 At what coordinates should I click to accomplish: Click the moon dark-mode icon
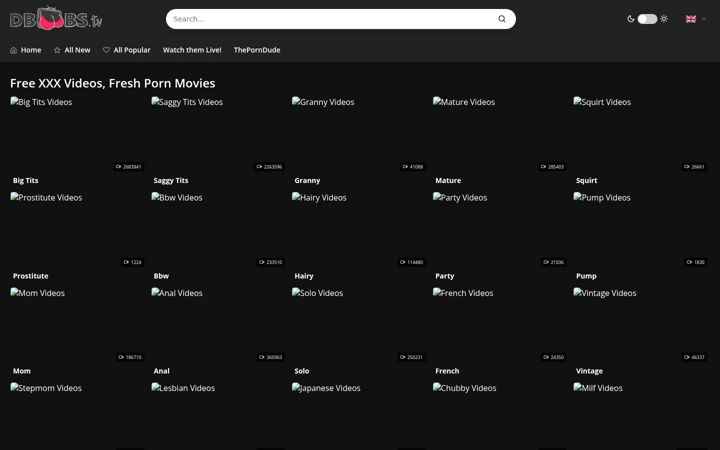(631, 19)
